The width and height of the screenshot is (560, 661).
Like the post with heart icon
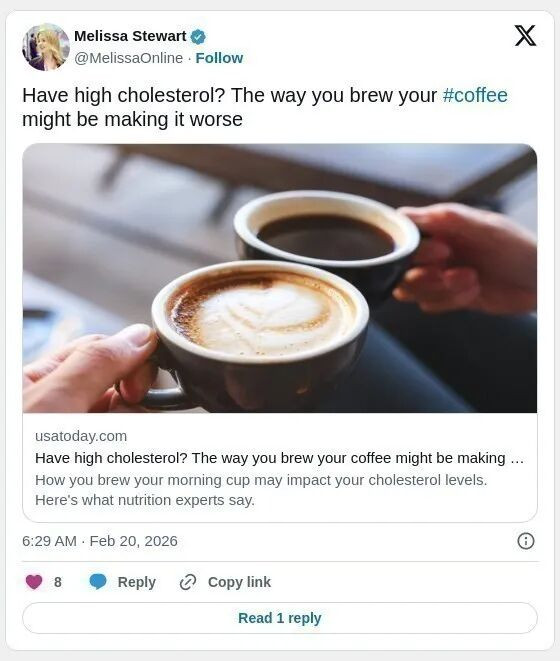pyautogui.click(x=34, y=582)
